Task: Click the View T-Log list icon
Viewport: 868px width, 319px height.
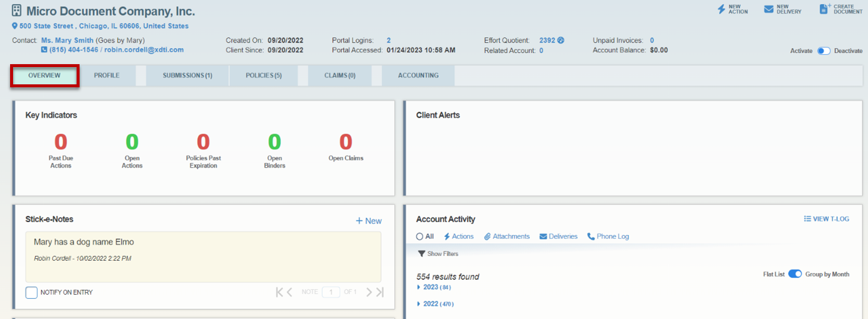Action: [x=807, y=219]
